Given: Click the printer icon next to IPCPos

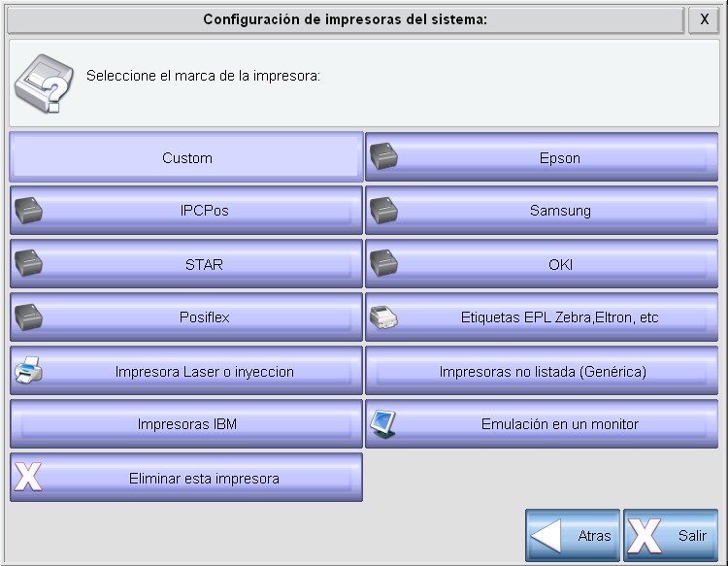Looking at the screenshot, I should click(x=28, y=211).
